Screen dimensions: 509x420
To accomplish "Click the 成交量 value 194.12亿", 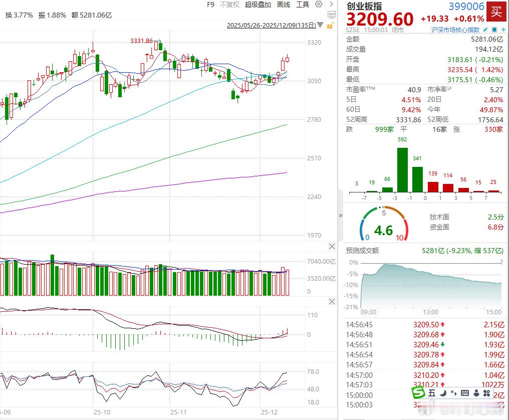I will point(489,50).
